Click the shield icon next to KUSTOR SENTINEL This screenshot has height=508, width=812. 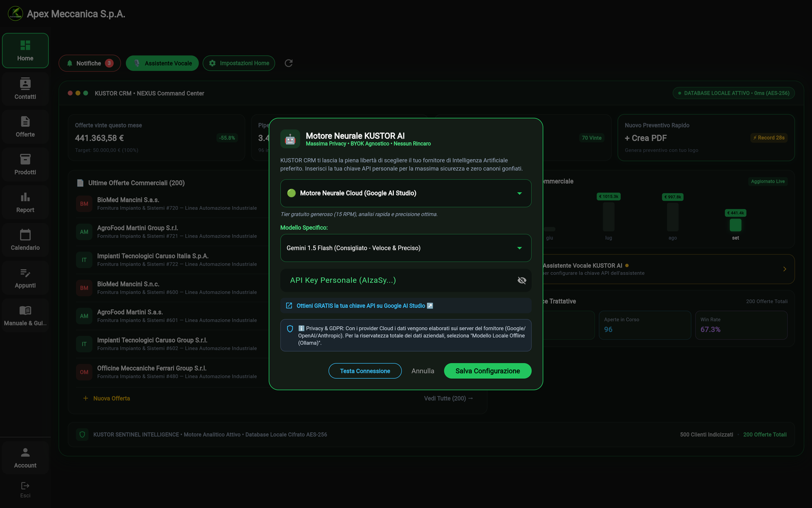click(x=83, y=434)
